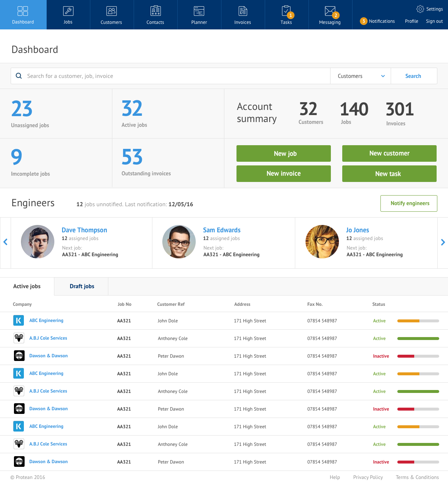
Task: Click the Settings gear icon
Action: click(420, 9)
